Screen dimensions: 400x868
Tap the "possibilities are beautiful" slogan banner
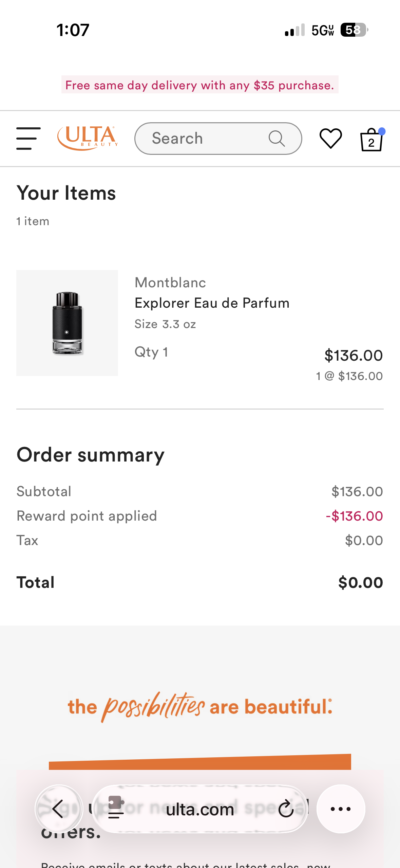(x=200, y=707)
